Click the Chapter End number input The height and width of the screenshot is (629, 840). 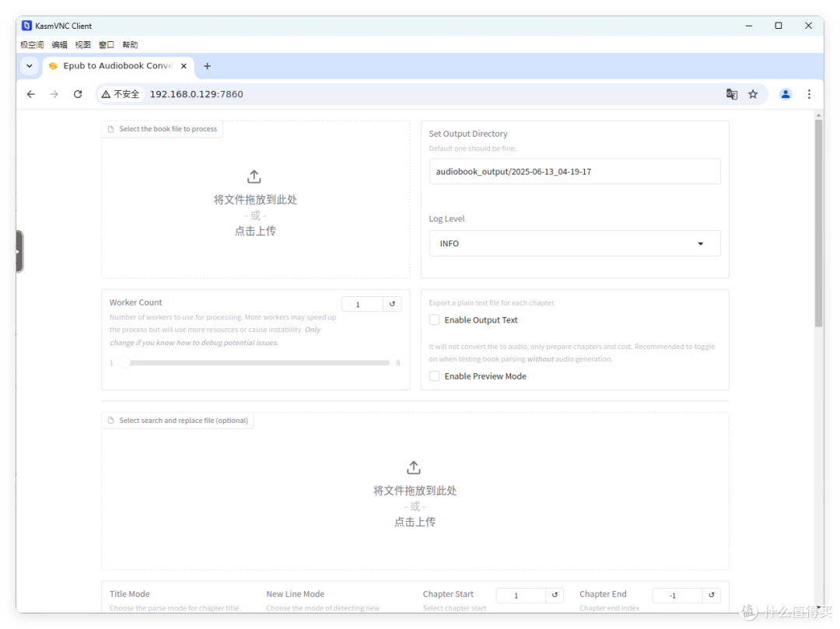point(677,596)
